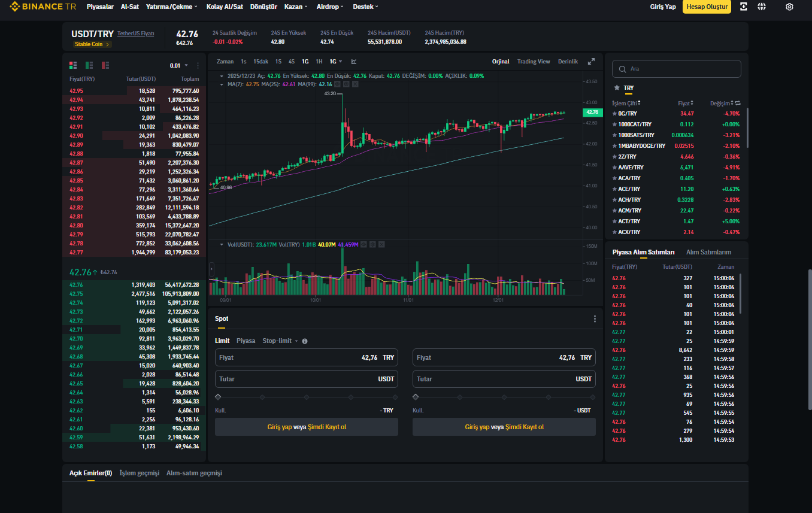This screenshot has height=513, width=812.
Task: Switch chart view to Orjinal
Action: tap(501, 62)
